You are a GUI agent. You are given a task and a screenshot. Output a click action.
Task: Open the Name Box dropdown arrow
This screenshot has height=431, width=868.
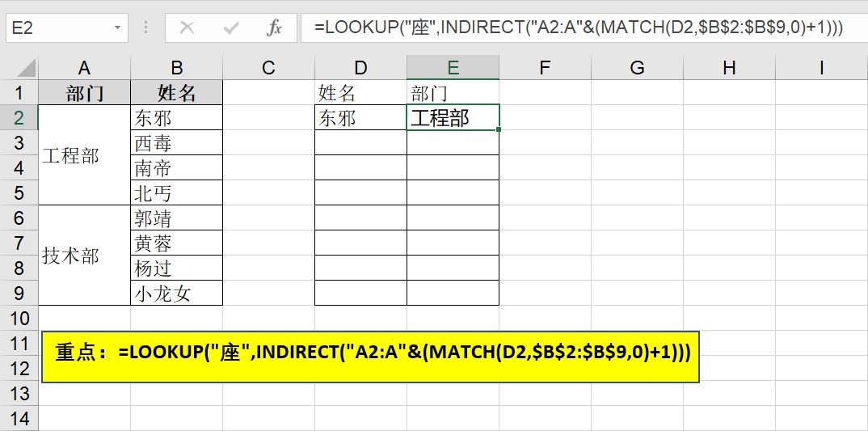pyautogui.click(x=117, y=27)
